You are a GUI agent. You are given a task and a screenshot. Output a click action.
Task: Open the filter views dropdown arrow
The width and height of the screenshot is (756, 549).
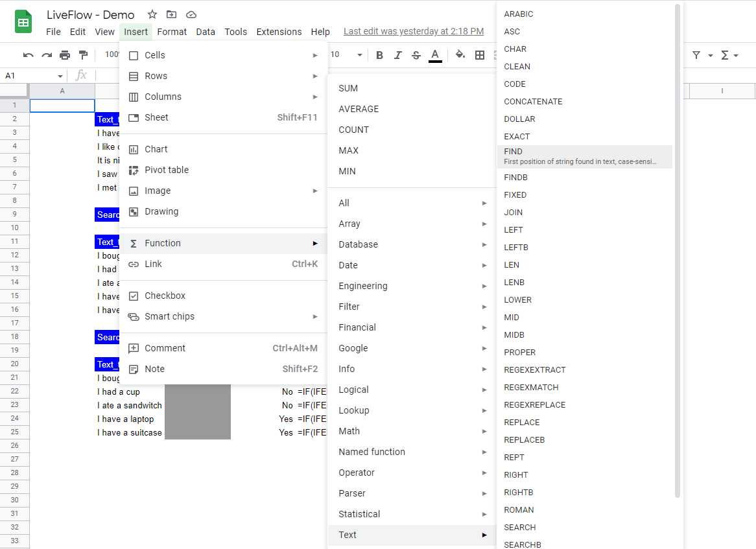tap(710, 56)
